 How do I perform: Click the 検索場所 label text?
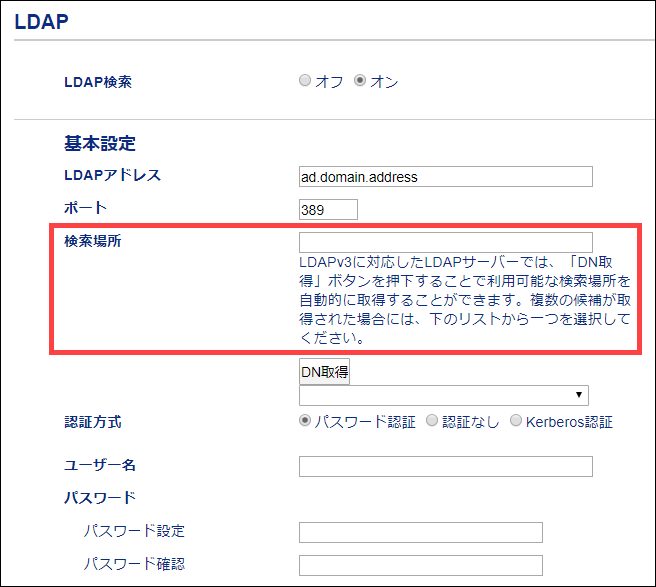[x=93, y=242]
